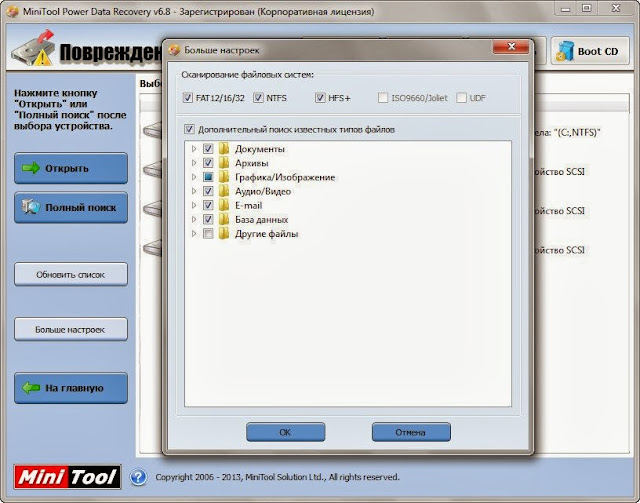
Task: Select the Архивы label in tree
Action: coord(251,163)
